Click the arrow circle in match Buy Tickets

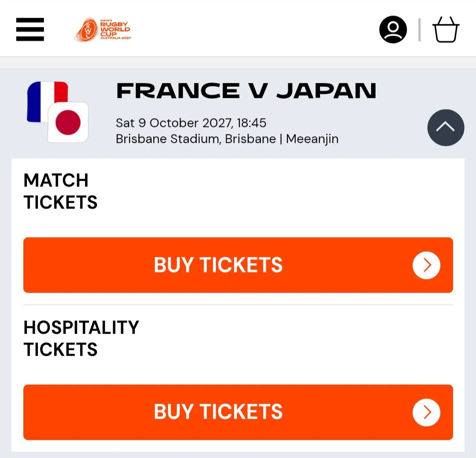pyautogui.click(x=426, y=265)
